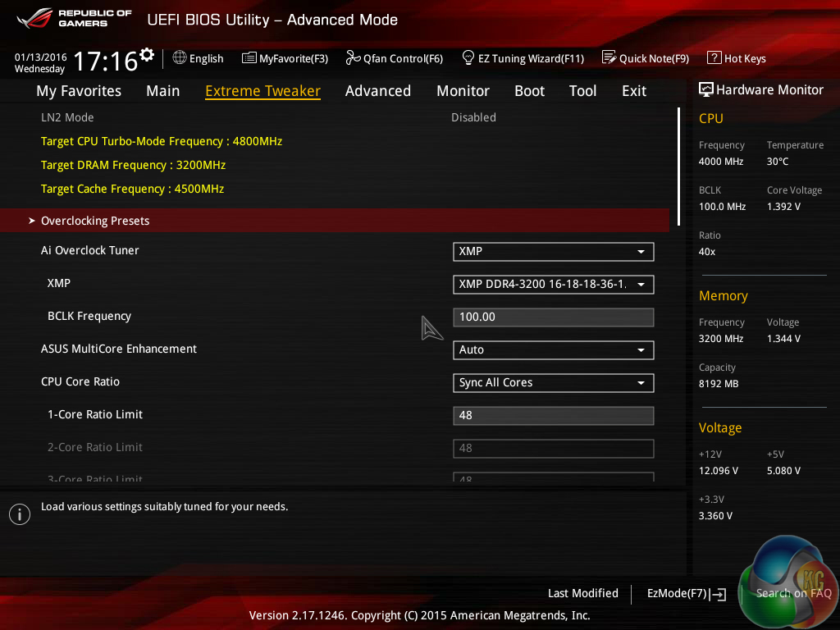Click the settings gear next to clock
Screen dimensions: 840x630
tap(147, 55)
